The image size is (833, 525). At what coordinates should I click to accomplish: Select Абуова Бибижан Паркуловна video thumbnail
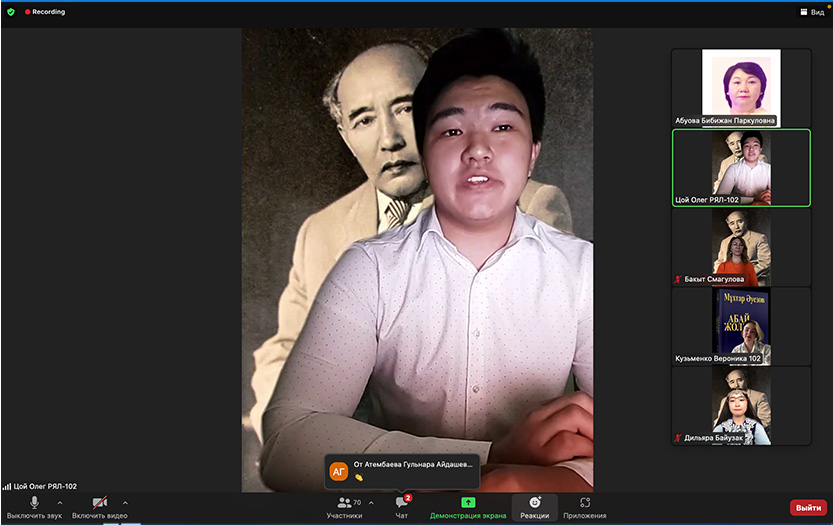click(x=741, y=87)
